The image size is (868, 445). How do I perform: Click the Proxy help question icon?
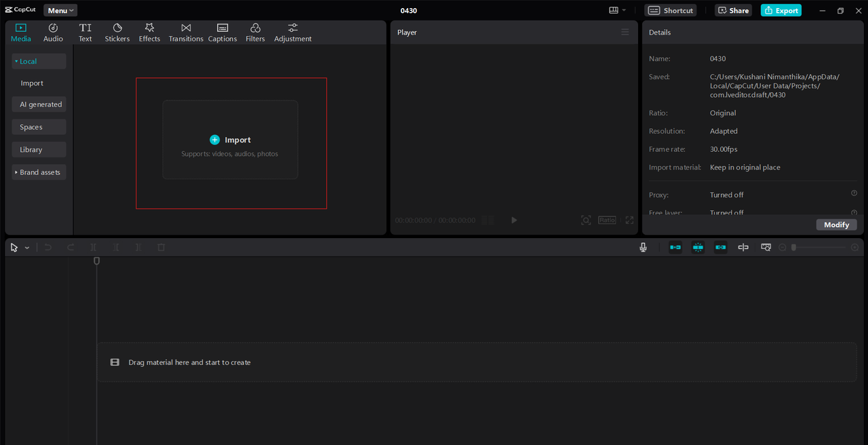click(854, 193)
